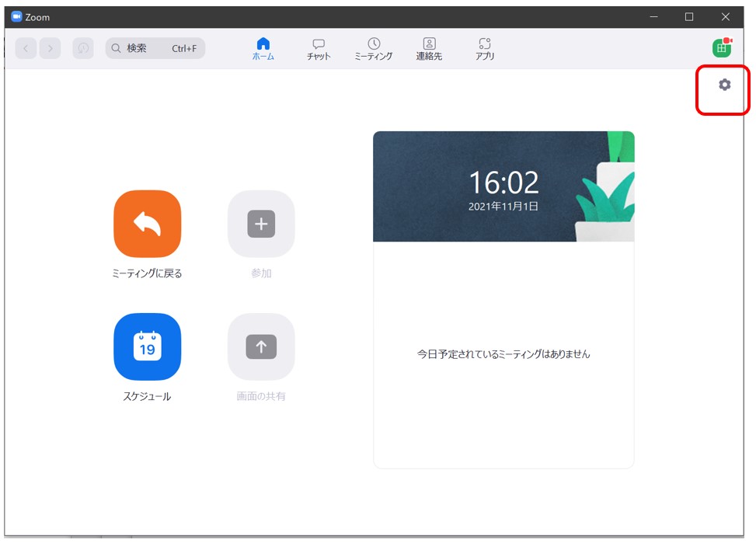Click the 参加 plus icon
Viewport: 756px width, 543px height.
click(261, 224)
